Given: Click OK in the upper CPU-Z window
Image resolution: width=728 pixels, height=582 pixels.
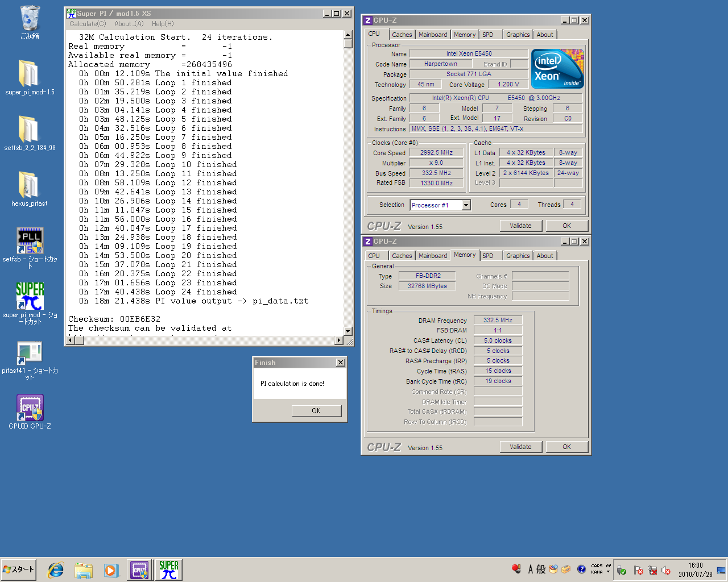Looking at the screenshot, I should (566, 226).
